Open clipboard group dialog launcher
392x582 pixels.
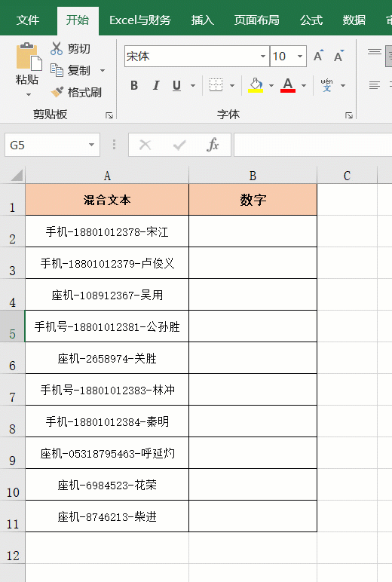[109, 115]
